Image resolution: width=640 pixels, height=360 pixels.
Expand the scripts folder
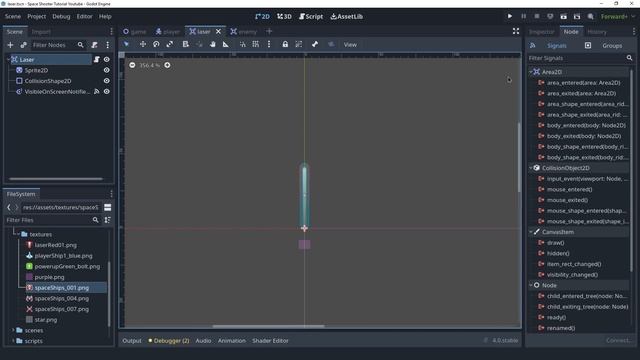point(13,341)
